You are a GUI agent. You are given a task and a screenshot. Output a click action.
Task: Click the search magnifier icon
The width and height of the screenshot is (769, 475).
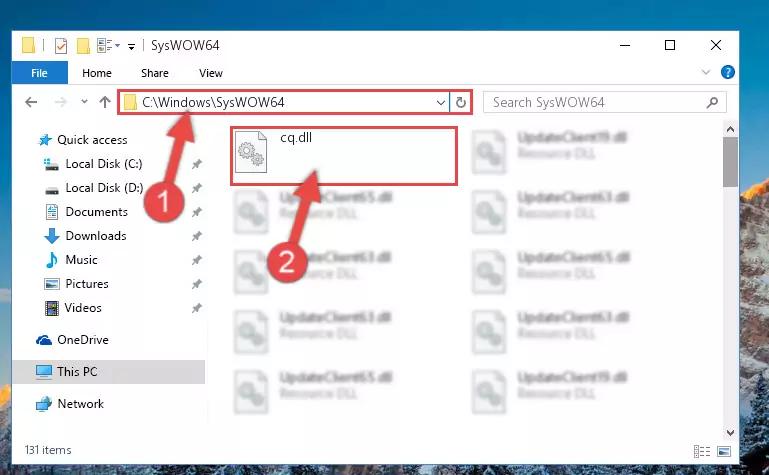[x=712, y=102]
